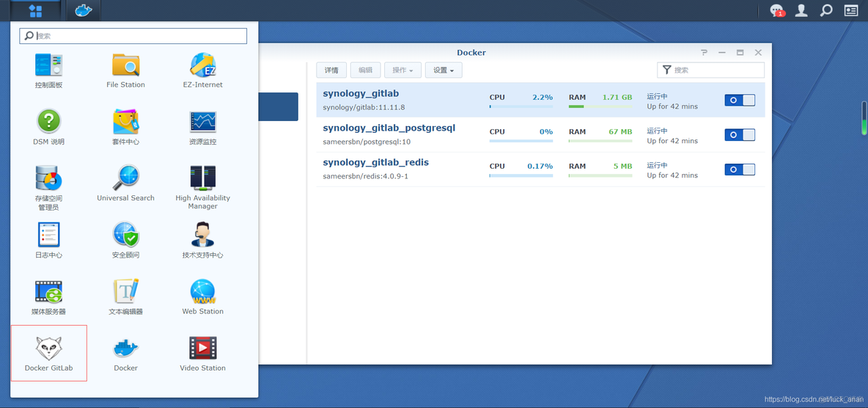Expand the 操作 dropdown menu
868x408 pixels.
(402, 70)
